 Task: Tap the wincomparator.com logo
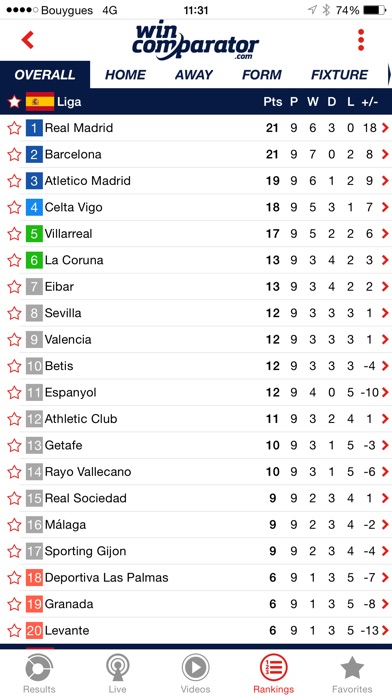pos(195,41)
